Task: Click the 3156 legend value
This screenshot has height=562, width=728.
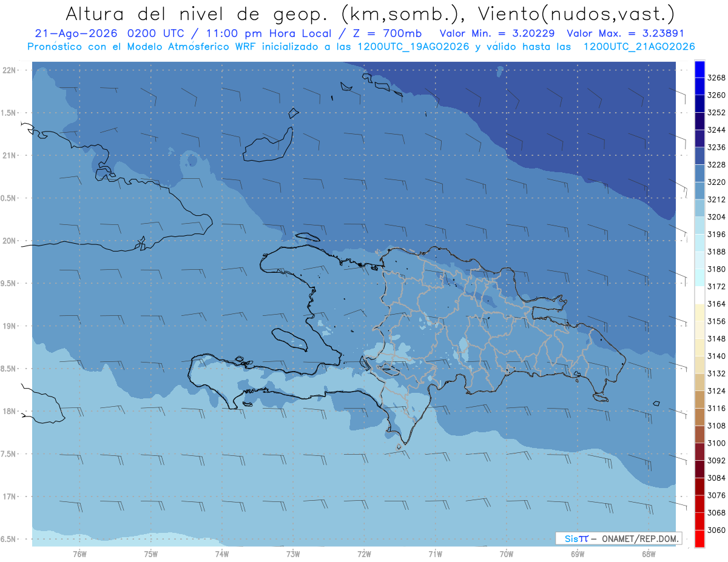Action: [716, 321]
